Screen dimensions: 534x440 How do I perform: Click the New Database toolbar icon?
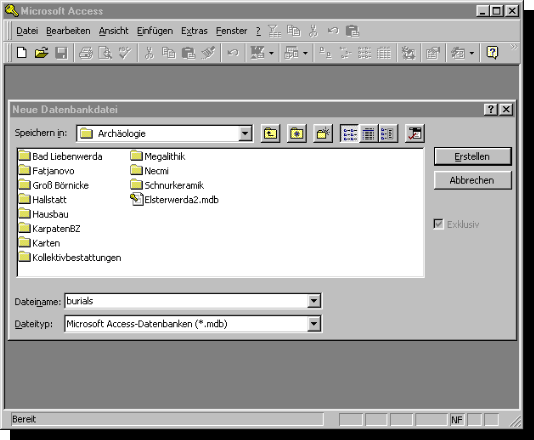point(22,53)
